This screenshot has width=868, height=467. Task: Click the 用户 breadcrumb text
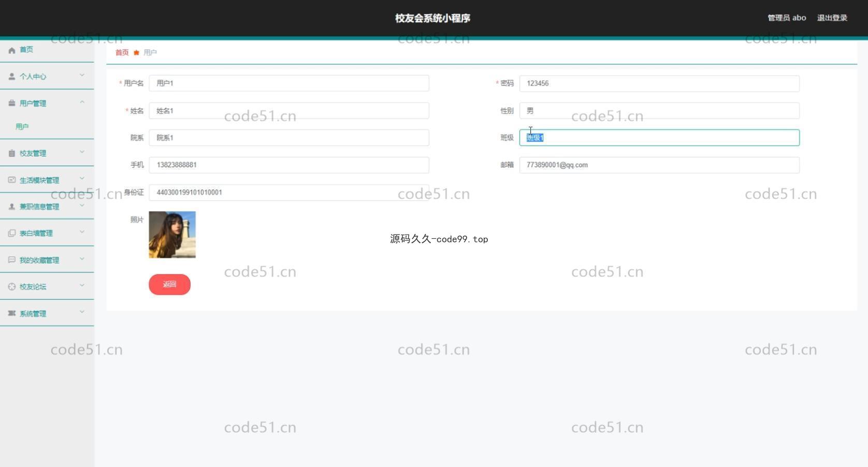150,52
